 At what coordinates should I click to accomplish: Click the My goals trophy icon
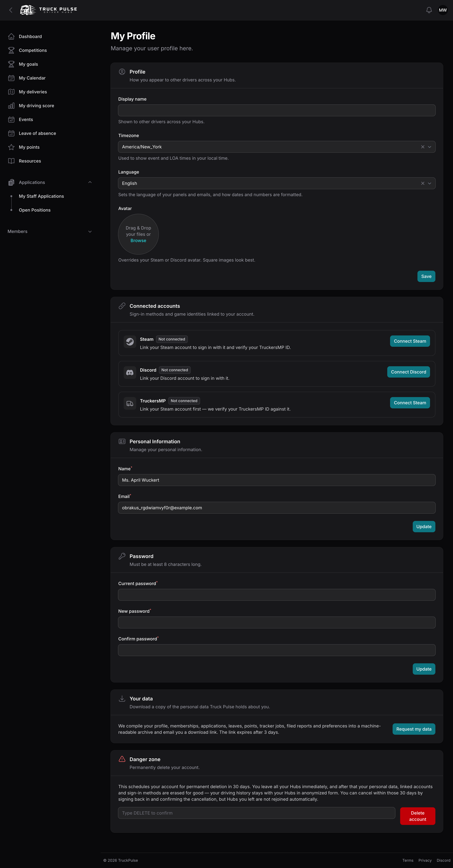click(x=11, y=64)
